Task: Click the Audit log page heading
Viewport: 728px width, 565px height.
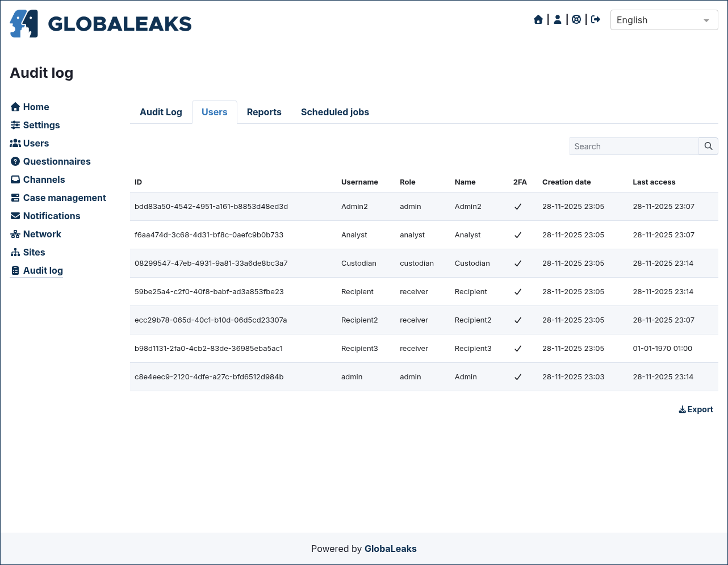Action: pyautogui.click(x=41, y=73)
